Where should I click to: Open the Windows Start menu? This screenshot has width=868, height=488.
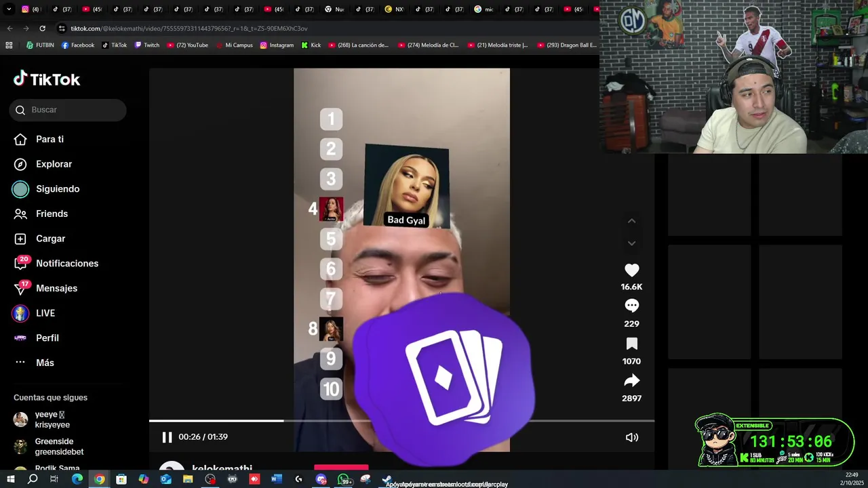[11, 479]
